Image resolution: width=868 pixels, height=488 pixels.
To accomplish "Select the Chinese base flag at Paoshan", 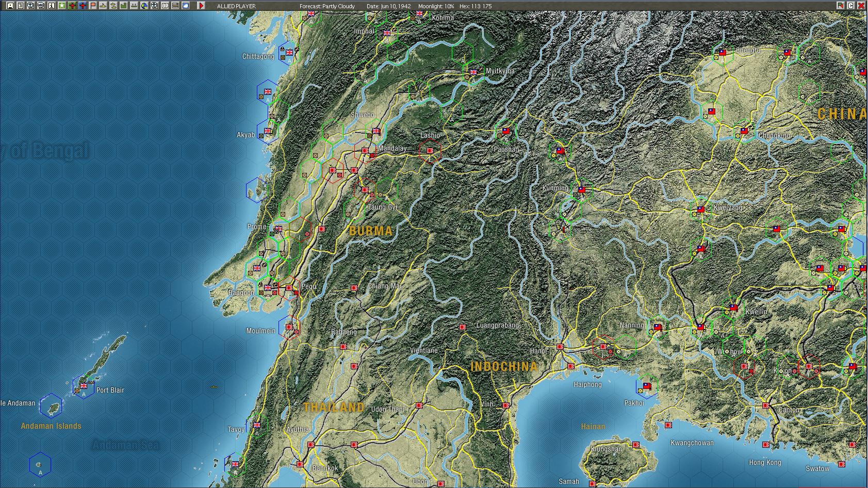I will coord(506,131).
